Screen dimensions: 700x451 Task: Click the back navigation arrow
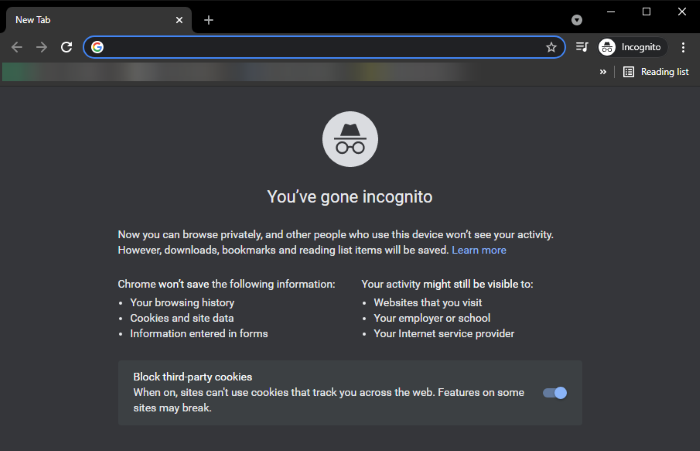17,47
